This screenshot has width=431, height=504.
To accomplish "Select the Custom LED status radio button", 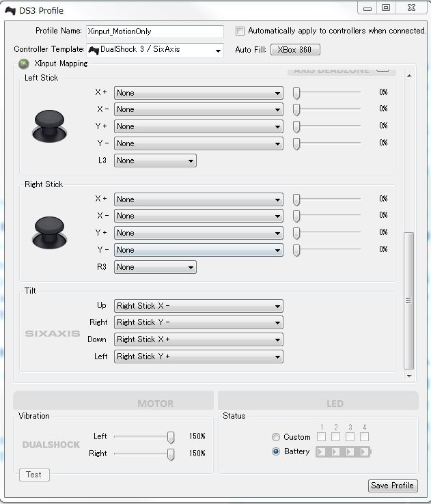I will coord(276,437).
